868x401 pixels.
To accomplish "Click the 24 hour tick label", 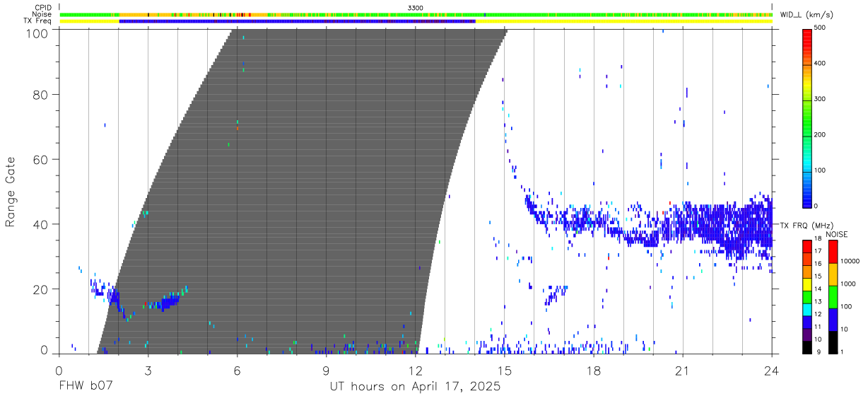I will [772, 371].
